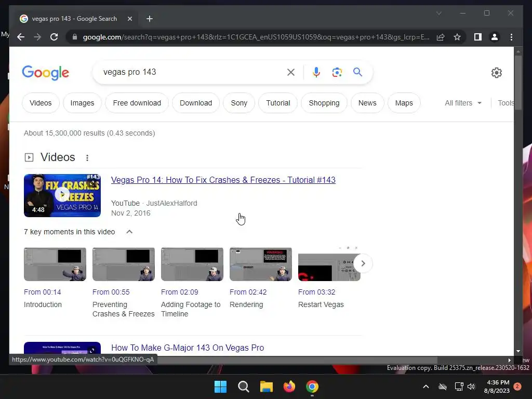Close the vegas pro 143 tab
Image resolution: width=532 pixels, height=399 pixels.
(129, 19)
